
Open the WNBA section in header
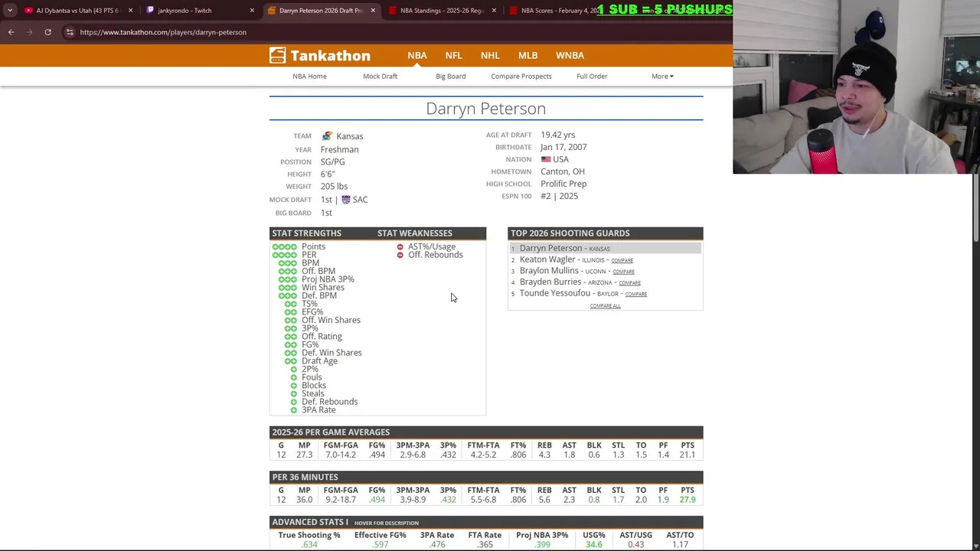coord(570,55)
